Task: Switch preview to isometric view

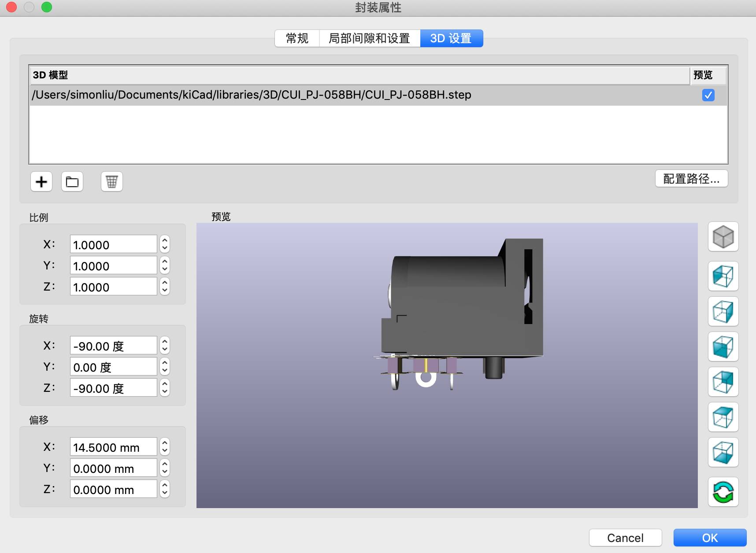Action: [723, 236]
